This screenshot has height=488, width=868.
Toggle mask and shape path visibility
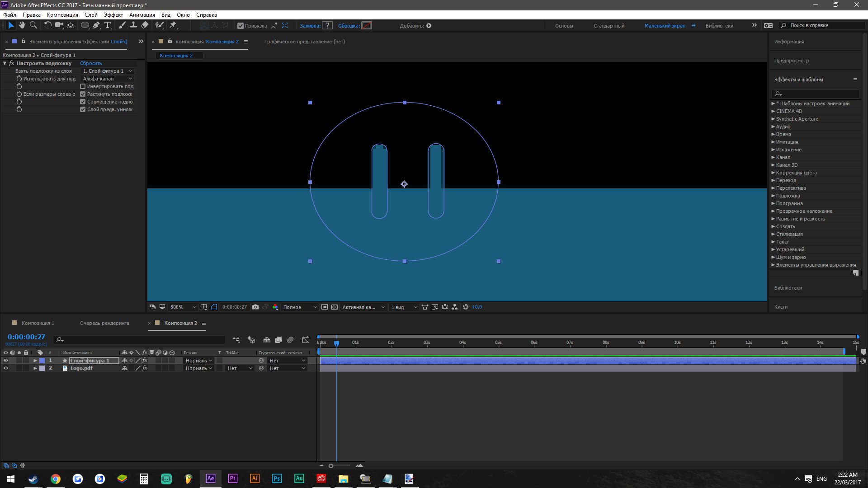pos(214,307)
